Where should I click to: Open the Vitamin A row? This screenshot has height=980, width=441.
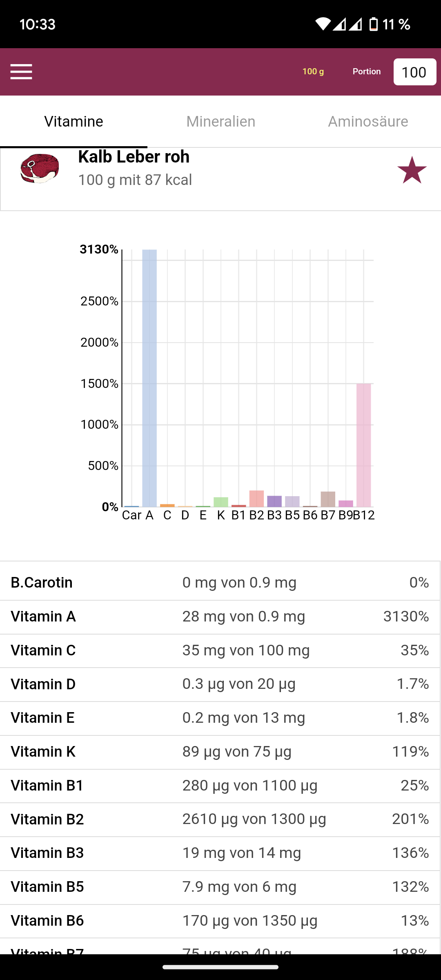click(220, 617)
